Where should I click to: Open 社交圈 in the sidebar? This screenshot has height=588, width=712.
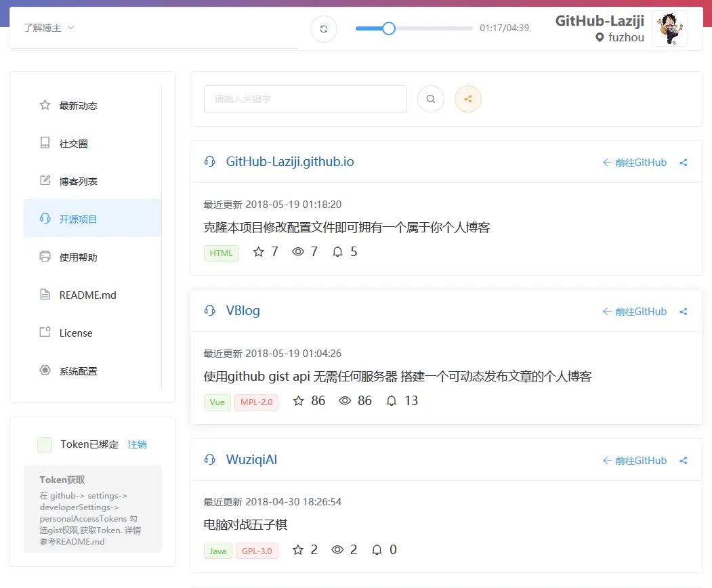(93, 144)
